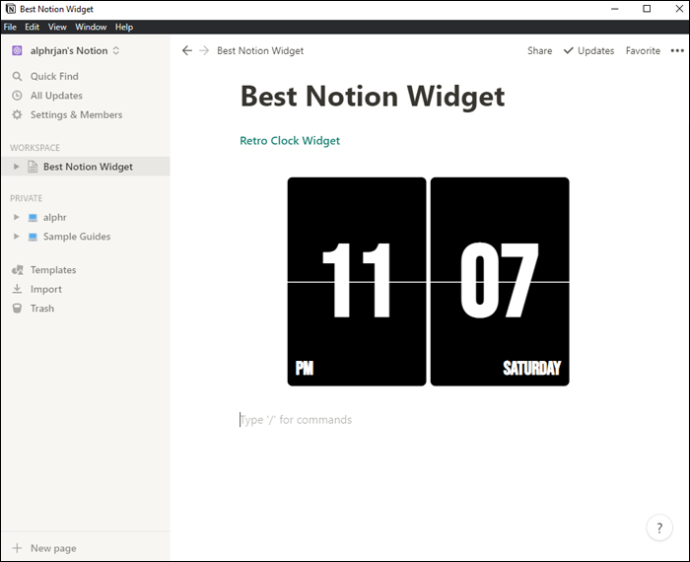Go forward with the right arrow
The height and width of the screenshot is (562, 690).
(x=204, y=51)
